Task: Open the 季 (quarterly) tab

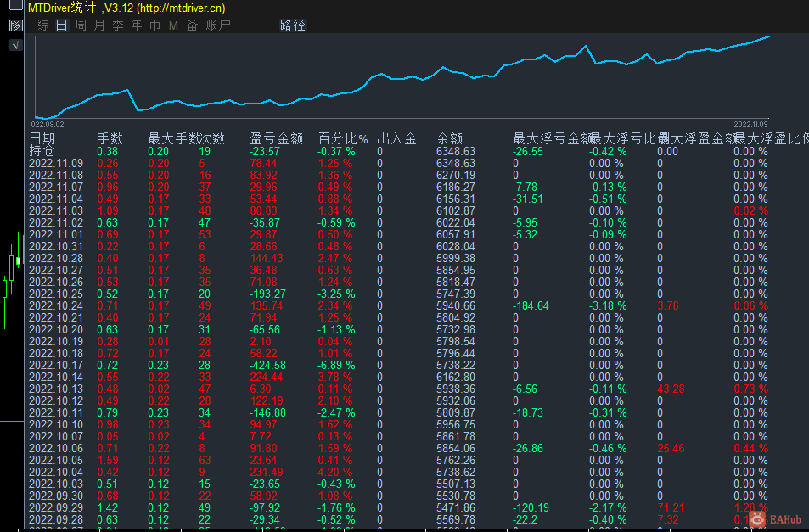Action: pyautogui.click(x=117, y=25)
